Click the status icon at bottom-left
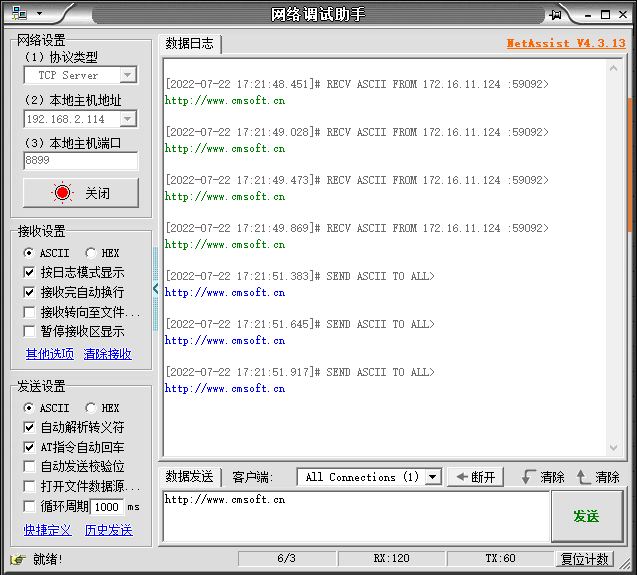637x575 pixels. click(17, 559)
